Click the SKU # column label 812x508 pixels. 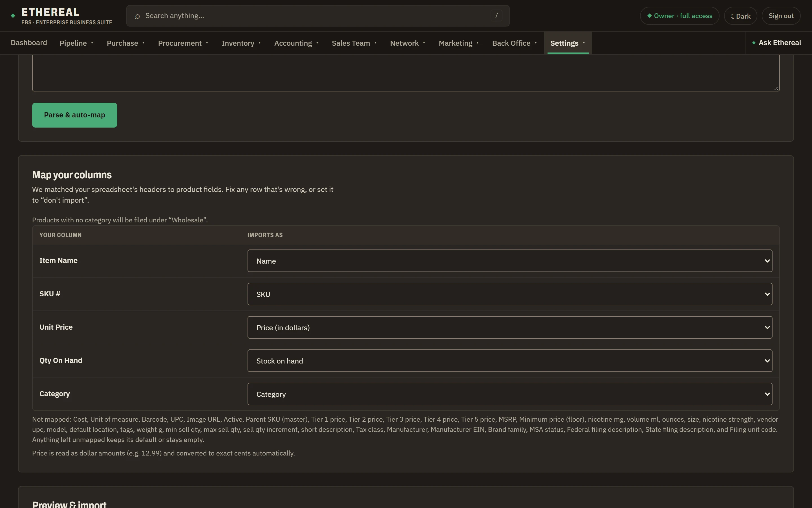point(50,294)
